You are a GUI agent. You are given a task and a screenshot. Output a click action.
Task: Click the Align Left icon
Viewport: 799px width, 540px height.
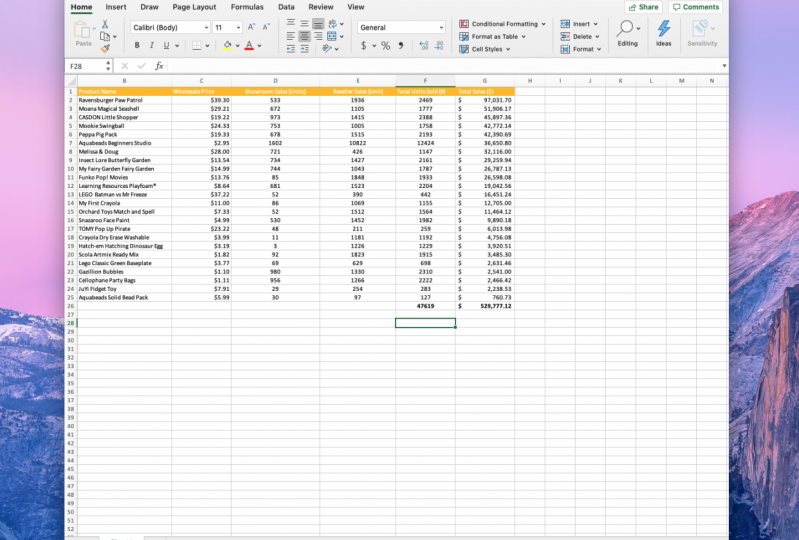(290, 36)
